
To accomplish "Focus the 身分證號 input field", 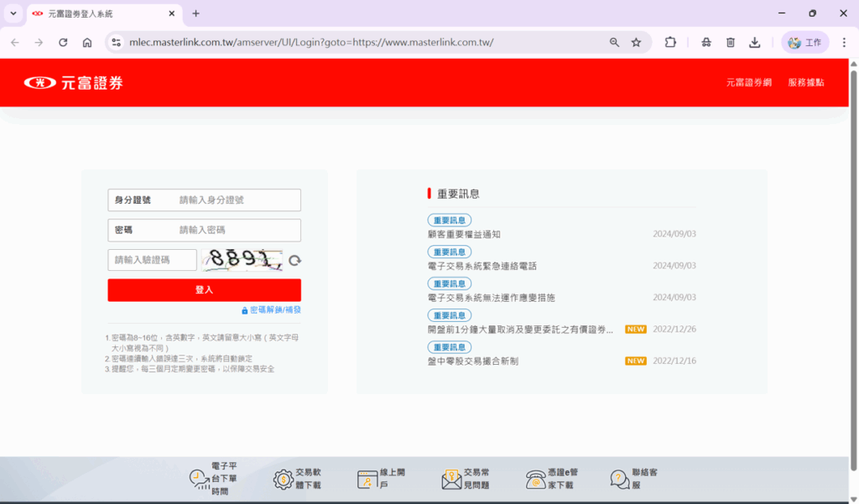I will tap(237, 200).
